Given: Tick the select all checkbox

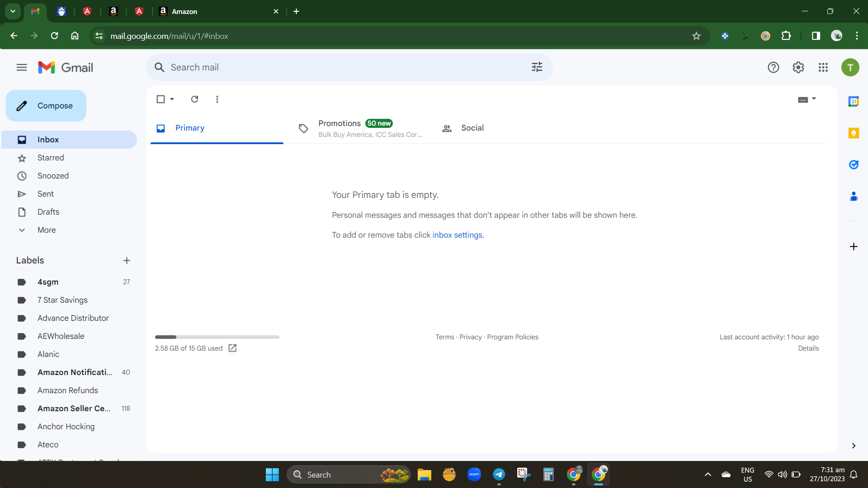Looking at the screenshot, I should pos(160,99).
